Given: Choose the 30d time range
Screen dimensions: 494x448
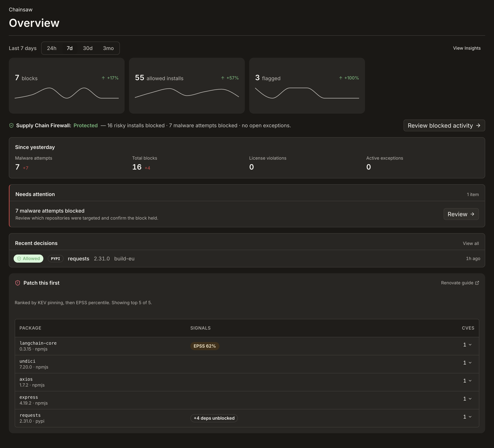Looking at the screenshot, I should pyautogui.click(x=88, y=48).
